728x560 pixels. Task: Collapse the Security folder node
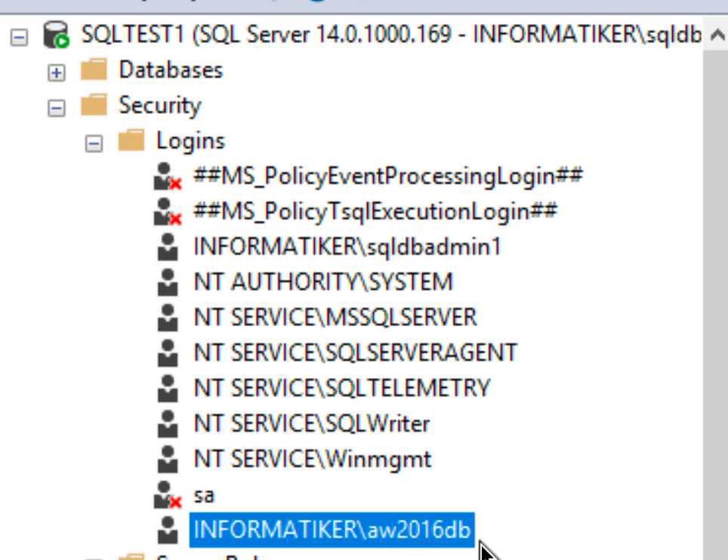(56, 108)
